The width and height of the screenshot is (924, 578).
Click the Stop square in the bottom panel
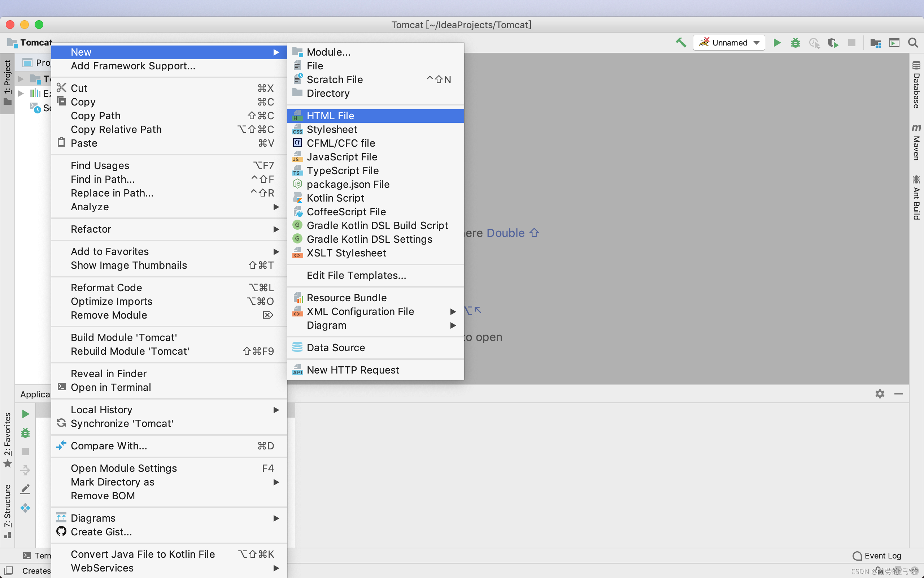(25, 452)
